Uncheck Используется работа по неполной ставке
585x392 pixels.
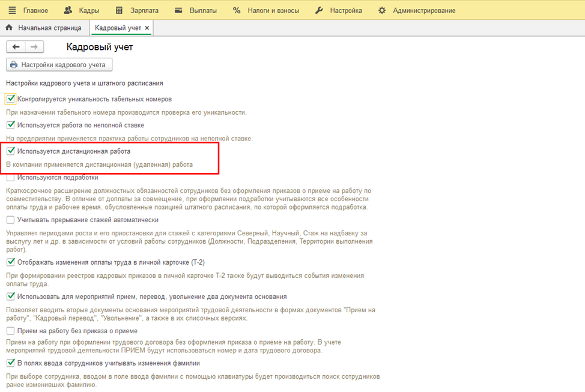click(11, 125)
